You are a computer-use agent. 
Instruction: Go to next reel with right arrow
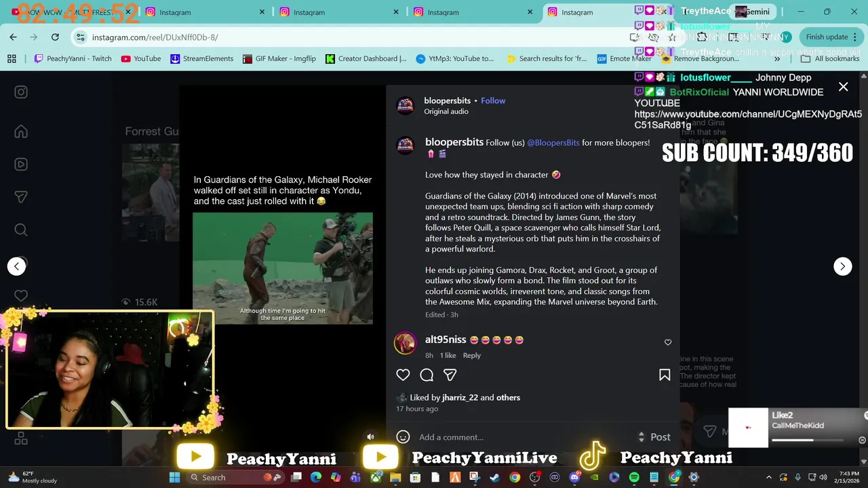(842, 266)
